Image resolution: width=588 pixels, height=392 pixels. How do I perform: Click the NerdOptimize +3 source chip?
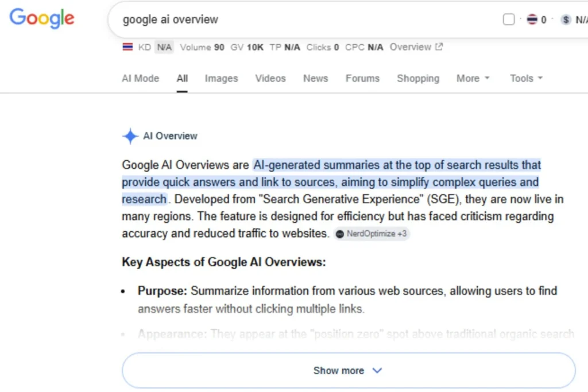pos(372,234)
